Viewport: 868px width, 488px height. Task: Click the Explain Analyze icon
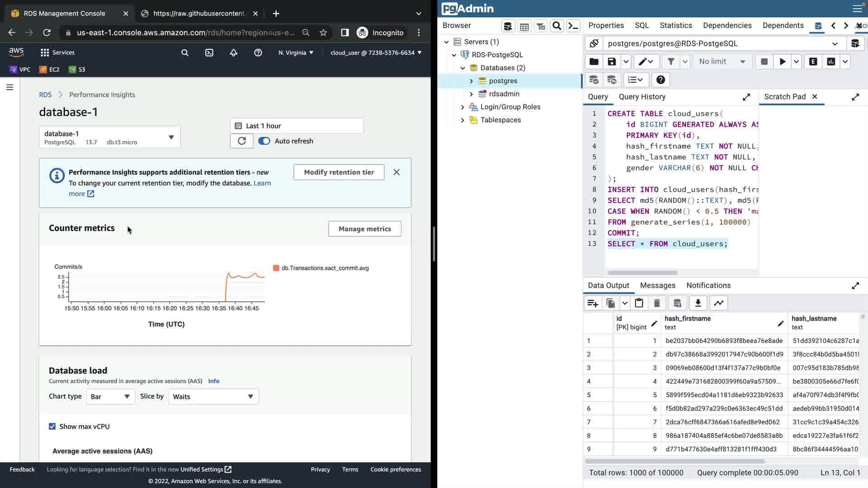tap(831, 62)
